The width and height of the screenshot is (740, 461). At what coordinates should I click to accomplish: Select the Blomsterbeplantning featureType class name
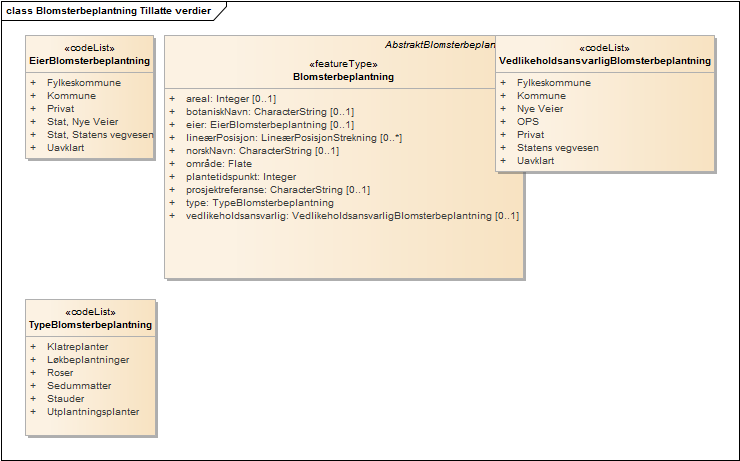tap(343, 76)
